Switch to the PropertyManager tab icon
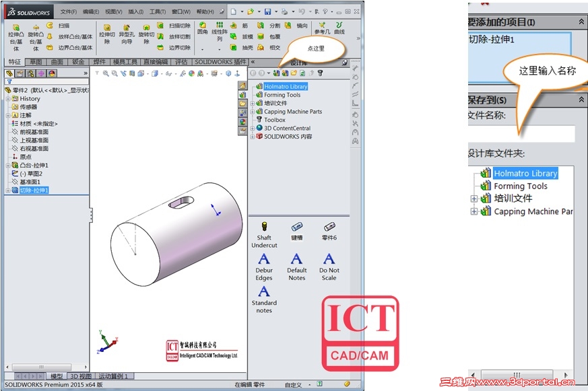This screenshot has width=588, height=391. pyautogui.click(x=20, y=73)
